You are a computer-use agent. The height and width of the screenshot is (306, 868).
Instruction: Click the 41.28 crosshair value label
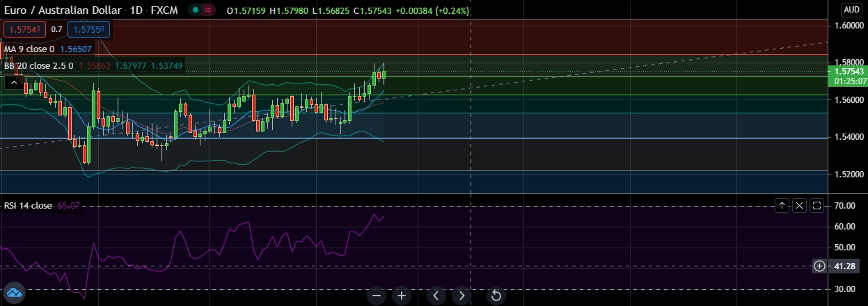coord(844,266)
